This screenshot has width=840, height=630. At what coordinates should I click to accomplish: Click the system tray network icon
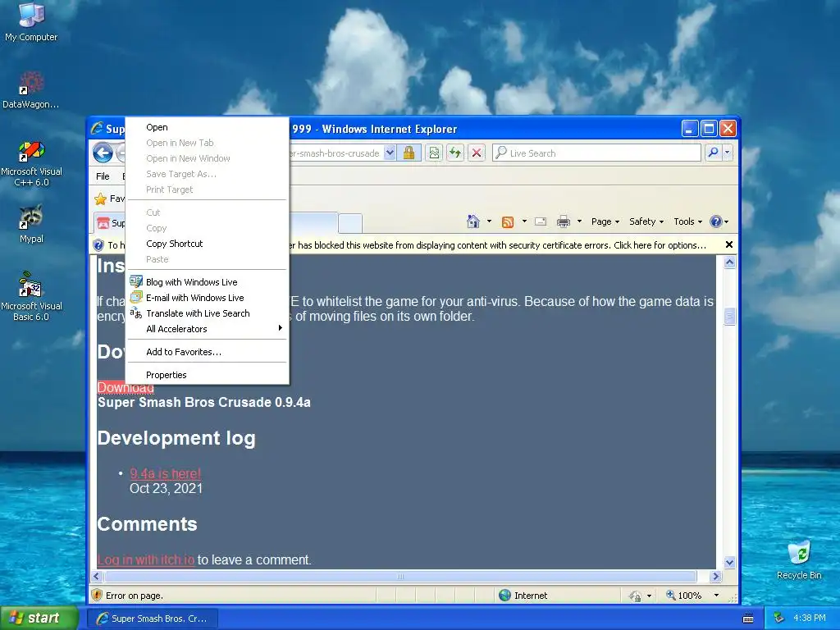click(x=779, y=619)
